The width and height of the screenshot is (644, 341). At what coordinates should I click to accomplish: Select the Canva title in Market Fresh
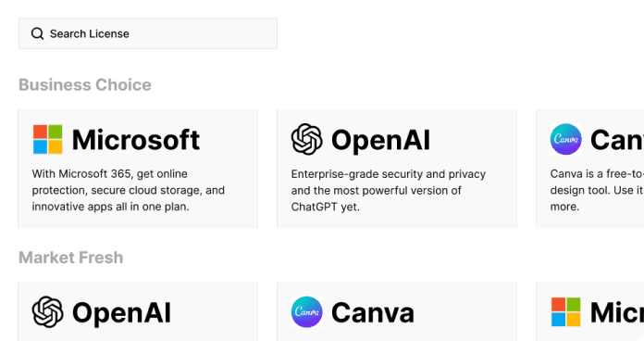[x=373, y=312]
